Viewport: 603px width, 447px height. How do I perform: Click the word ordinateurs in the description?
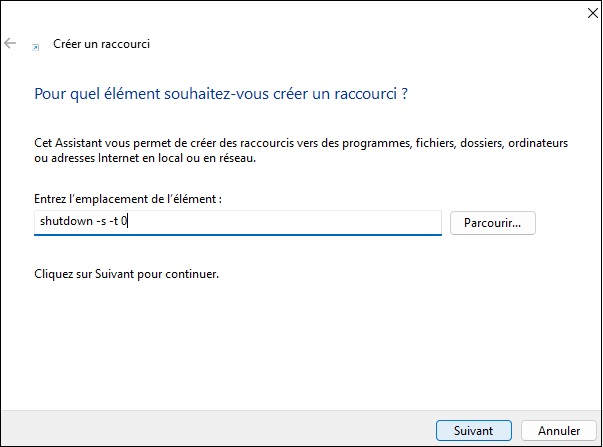(538, 143)
